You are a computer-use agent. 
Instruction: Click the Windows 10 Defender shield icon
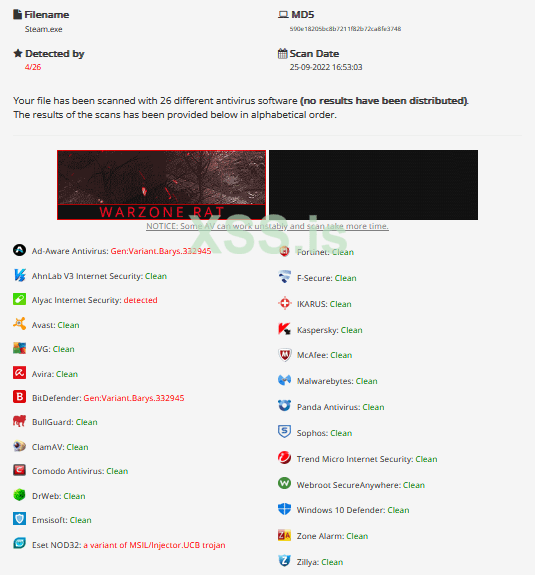(x=285, y=509)
